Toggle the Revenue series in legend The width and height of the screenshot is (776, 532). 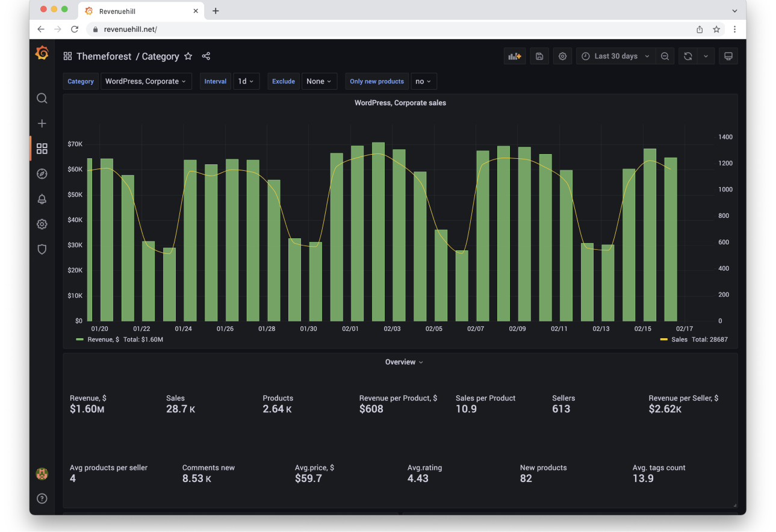(x=103, y=339)
